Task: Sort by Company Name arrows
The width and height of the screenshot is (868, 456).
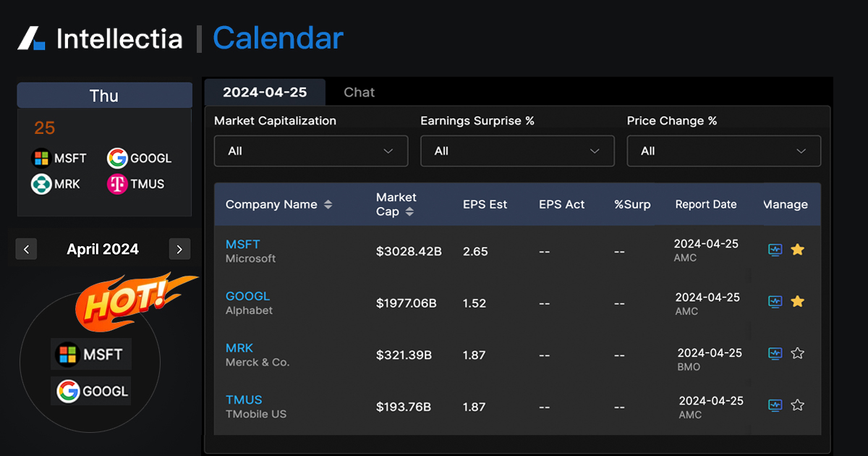Action: coord(328,205)
